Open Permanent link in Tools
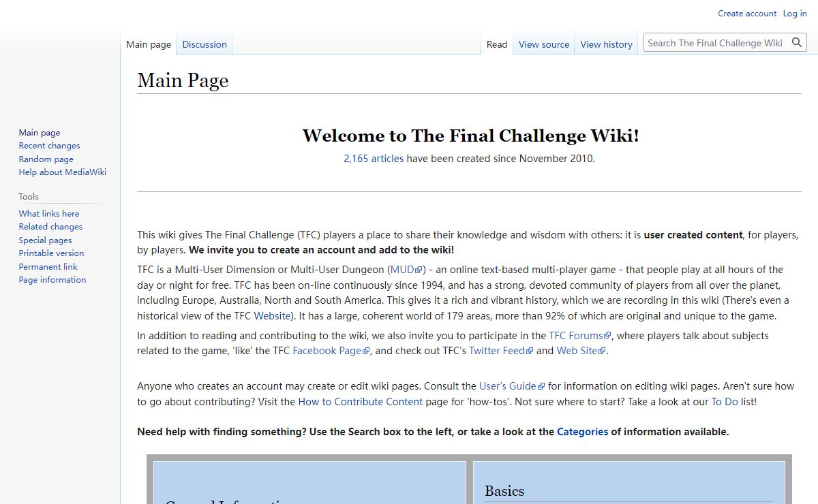 (x=48, y=267)
